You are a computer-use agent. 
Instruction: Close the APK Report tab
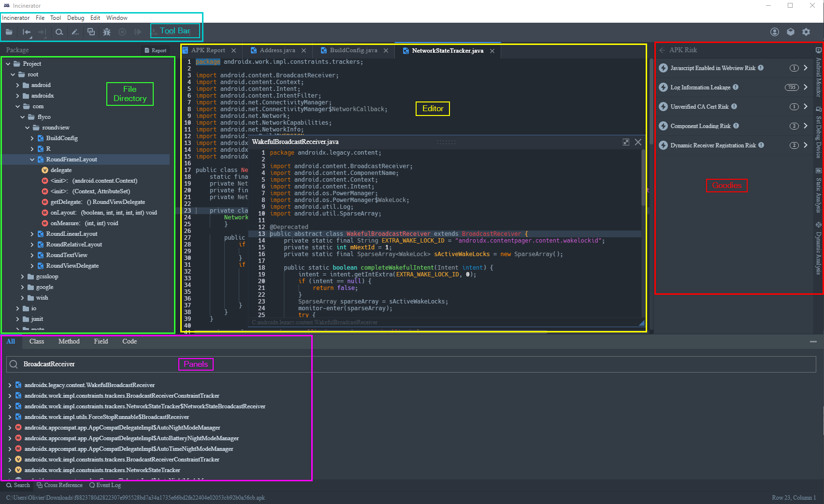tap(234, 51)
